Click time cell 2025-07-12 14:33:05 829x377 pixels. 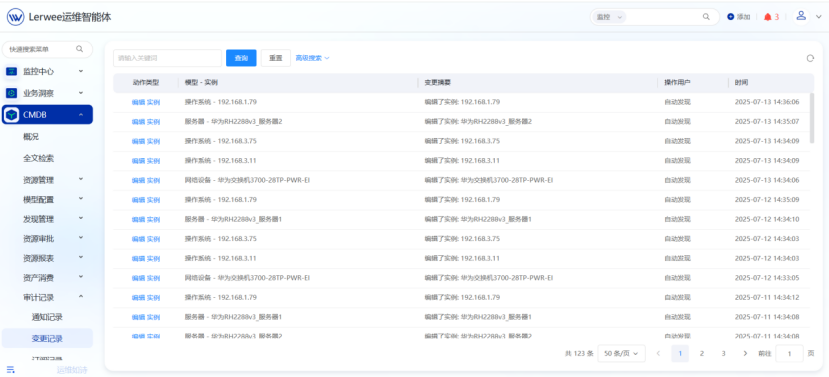click(x=767, y=278)
